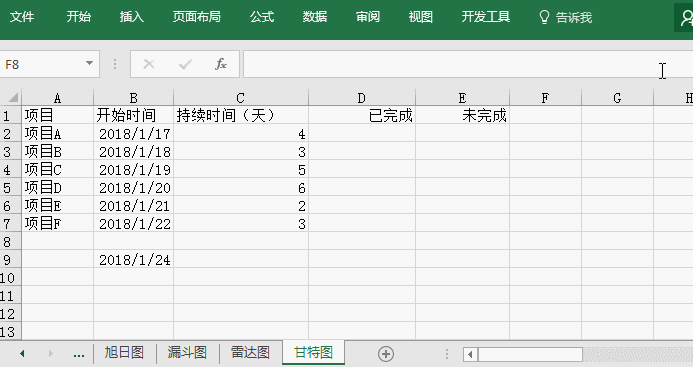Select column A header
The height and width of the screenshot is (367, 693).
[57, 98]
